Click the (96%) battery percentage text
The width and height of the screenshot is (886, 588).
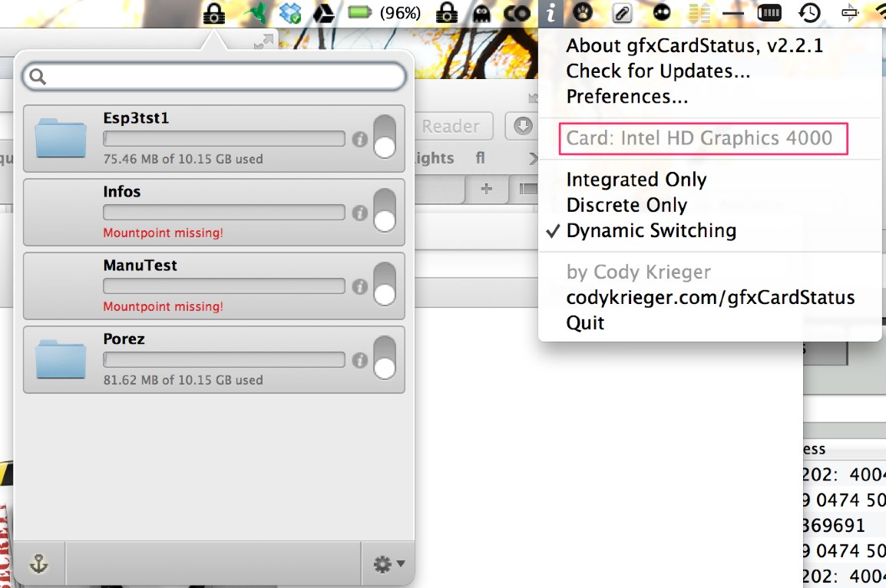pos(400,12)
